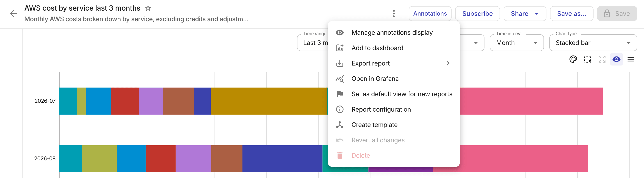This screenshot has width=644, height=178.
Task: Open the Chart type Stacked bar dropdown
Action: (593, 43)
